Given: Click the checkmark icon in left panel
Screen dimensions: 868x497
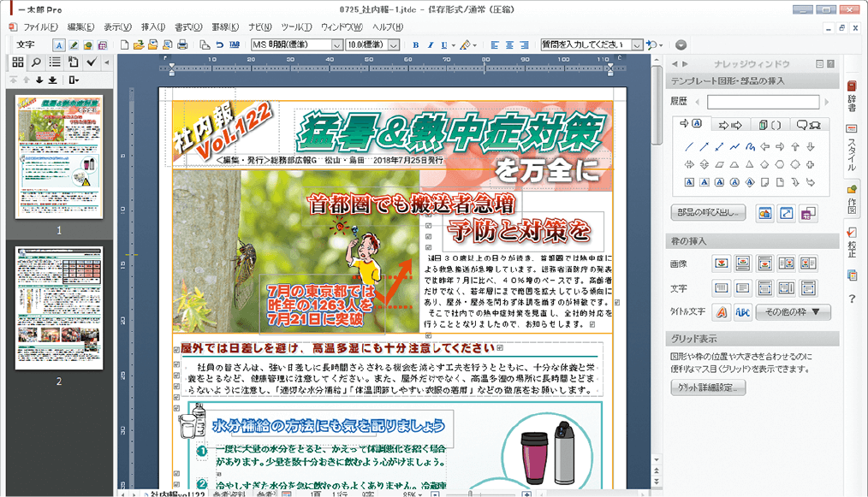Looking at the screenshot, I should [92, 62].
